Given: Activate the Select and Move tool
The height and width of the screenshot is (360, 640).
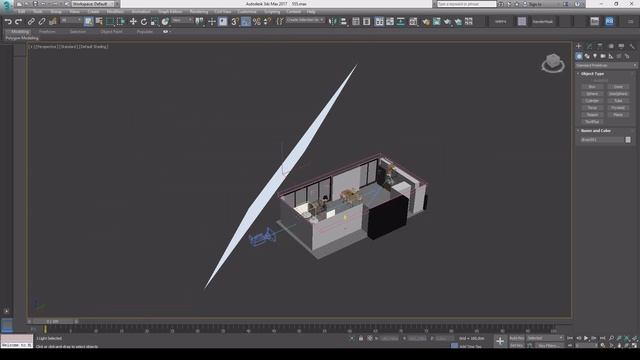Looking at the screenshot, I should [133, 22].
